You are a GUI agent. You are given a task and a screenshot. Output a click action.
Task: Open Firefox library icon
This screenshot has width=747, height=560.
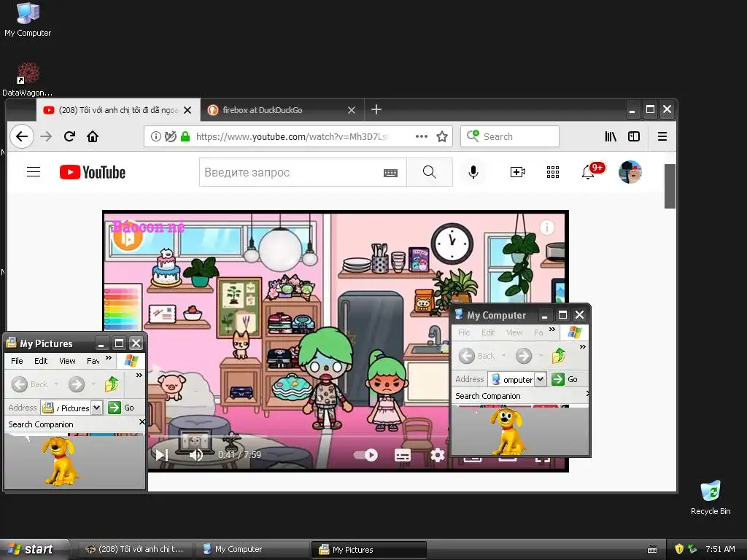pyautogui.click(x=611, y=136)
